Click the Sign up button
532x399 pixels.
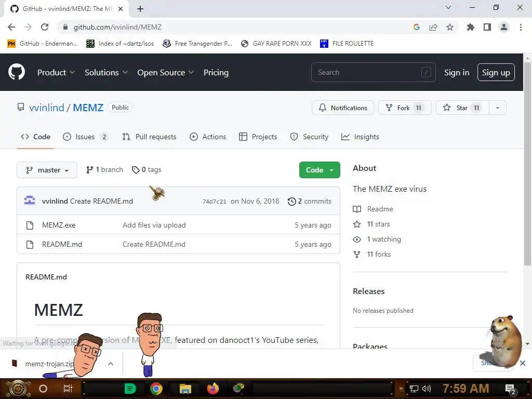coord(496,72)
